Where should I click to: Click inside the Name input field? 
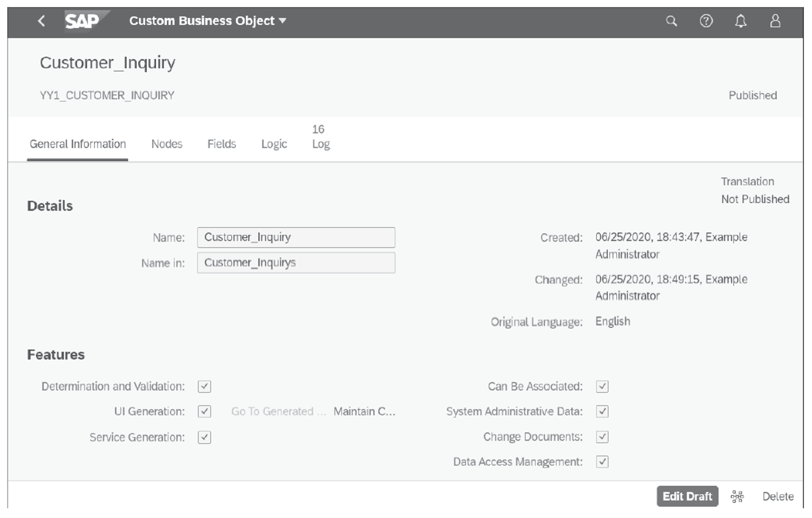coord(296,237)
